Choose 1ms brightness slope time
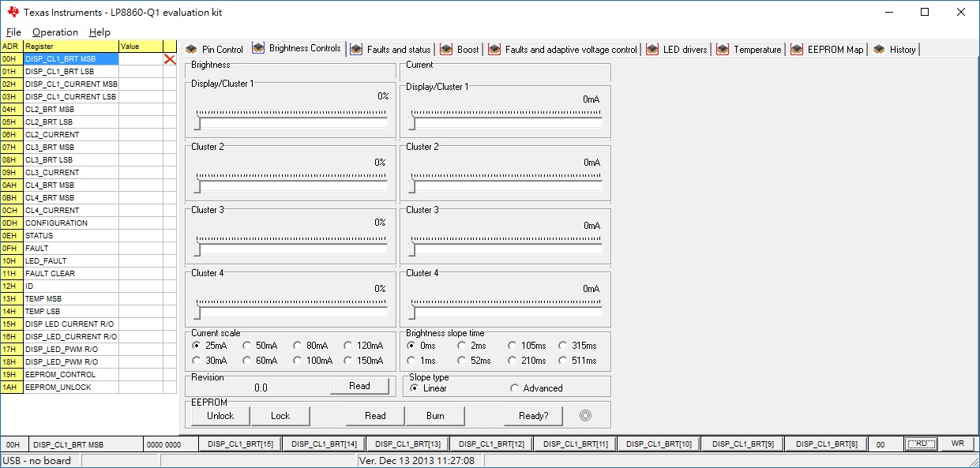Screen dimensions: 980x468 pyautogui.click(x=422, y=361)
